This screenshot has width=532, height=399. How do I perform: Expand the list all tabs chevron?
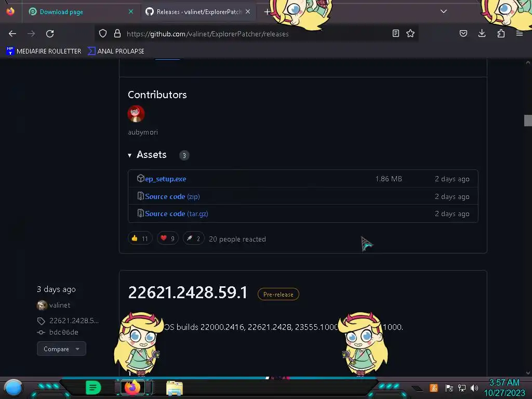(444, 11)
